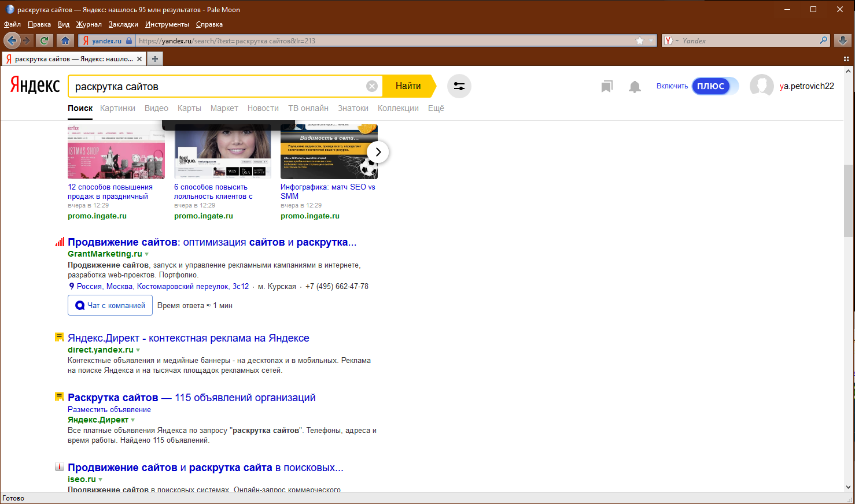Click ya.petrovich22 account name
The height and width of the screenshot is (504, 855).
click(807, 86)
